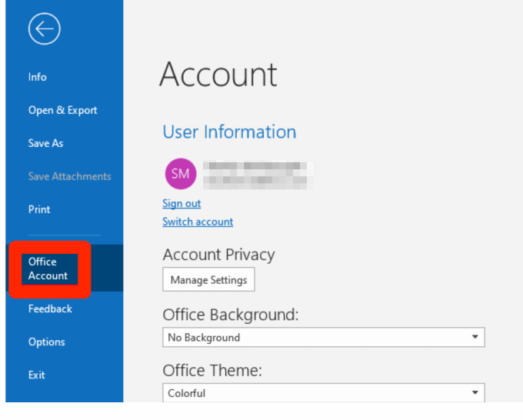Click the back arrow circle icon
The image size is (523, 420).
[44, 29]
